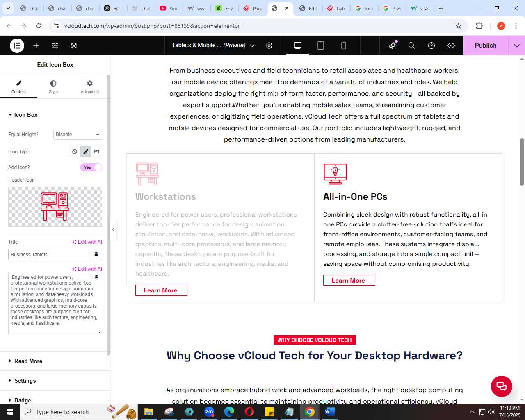Open Site Settings sliders icon
The width and height of the screenshot is (525, 420).
pyautogui.click(x=55, y=46)
